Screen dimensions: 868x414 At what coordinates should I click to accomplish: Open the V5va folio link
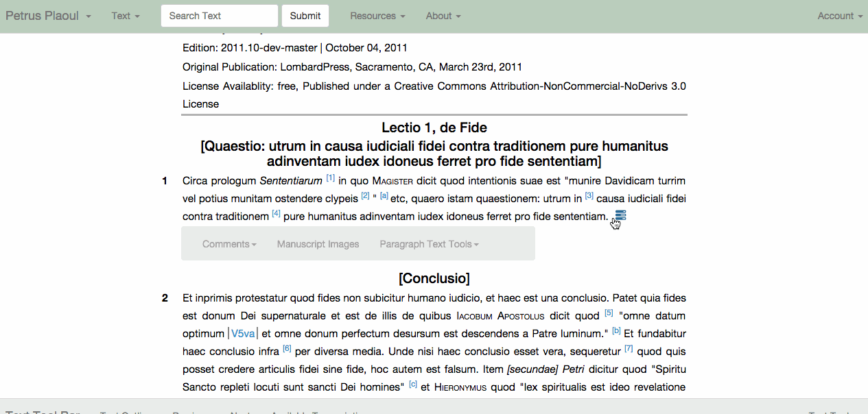coord(243,334)
